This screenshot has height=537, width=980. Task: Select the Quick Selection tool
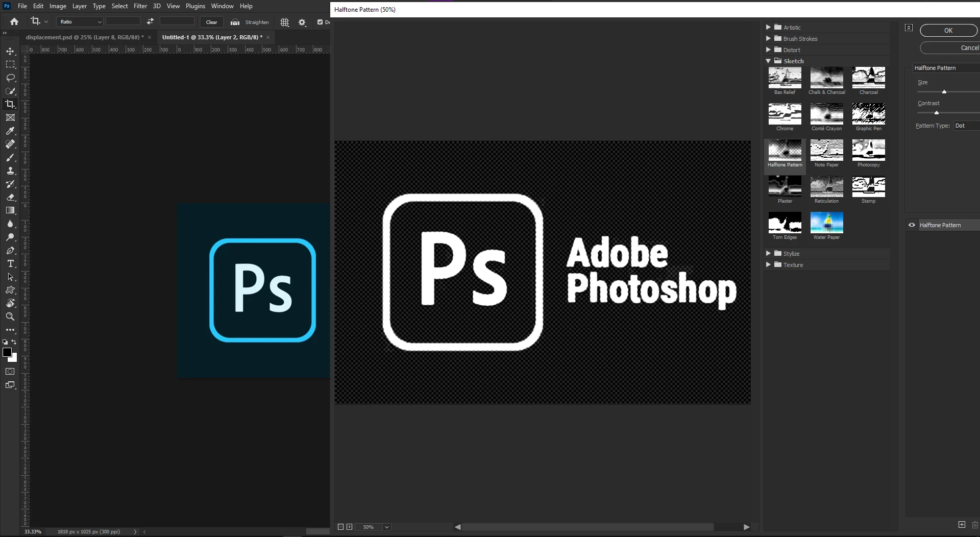pyautogui.click(x=10, y=91)
